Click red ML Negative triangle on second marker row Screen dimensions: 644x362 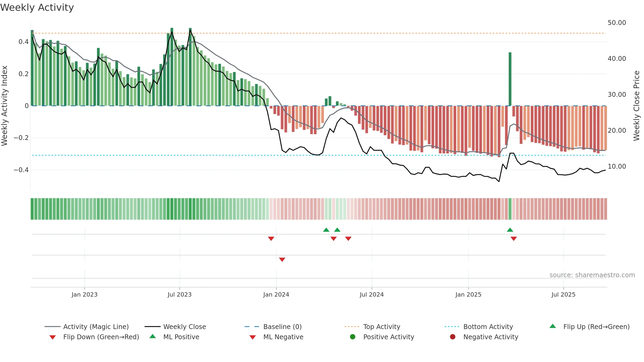282,260
